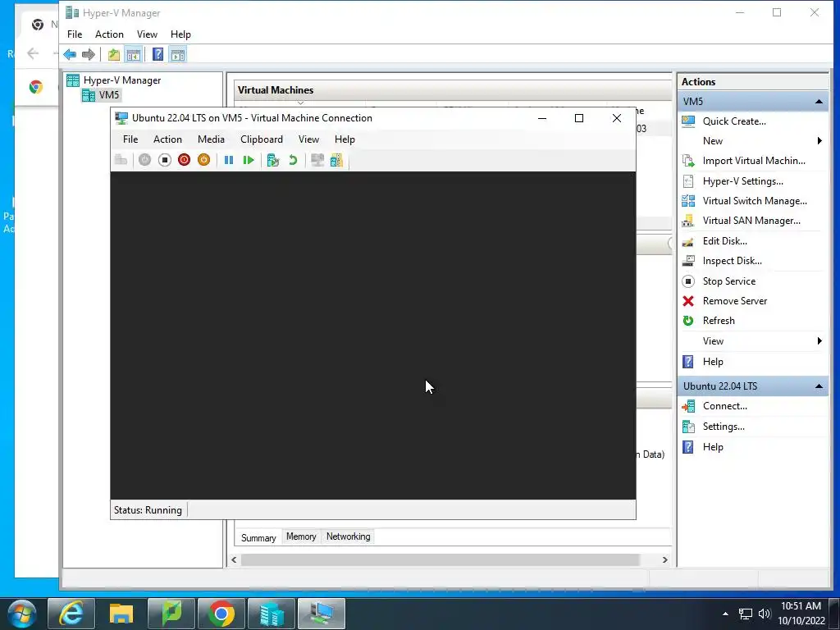Click the horizontal scrollbar right arrow
Viewport: 840px width, 630px height.
click(664, 559)
